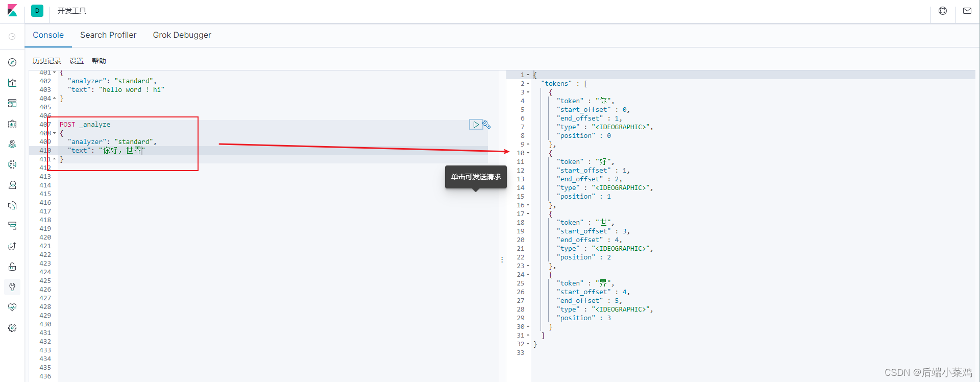Open Machine Learning icon in sidebar
This screenshot has width=980, height=382.
pos(12,164)
